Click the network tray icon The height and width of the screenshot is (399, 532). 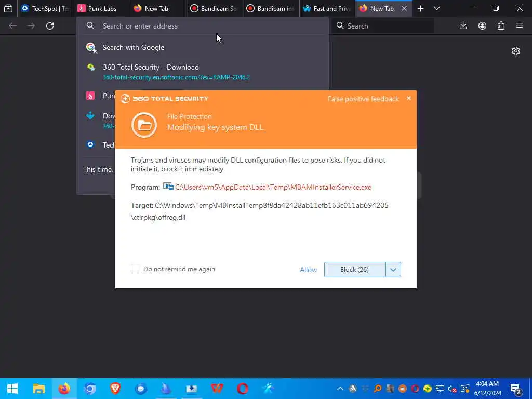(x=440, y=389)
